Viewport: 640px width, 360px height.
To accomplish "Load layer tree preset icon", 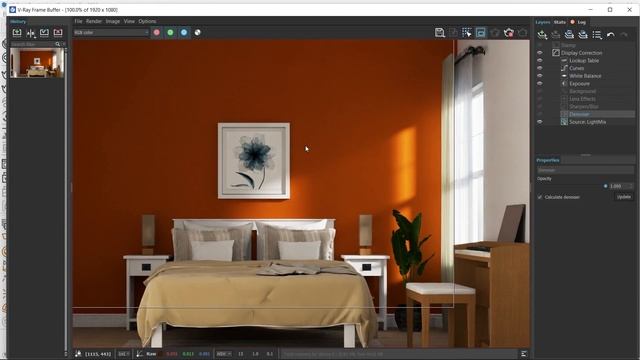I will 583,35.
